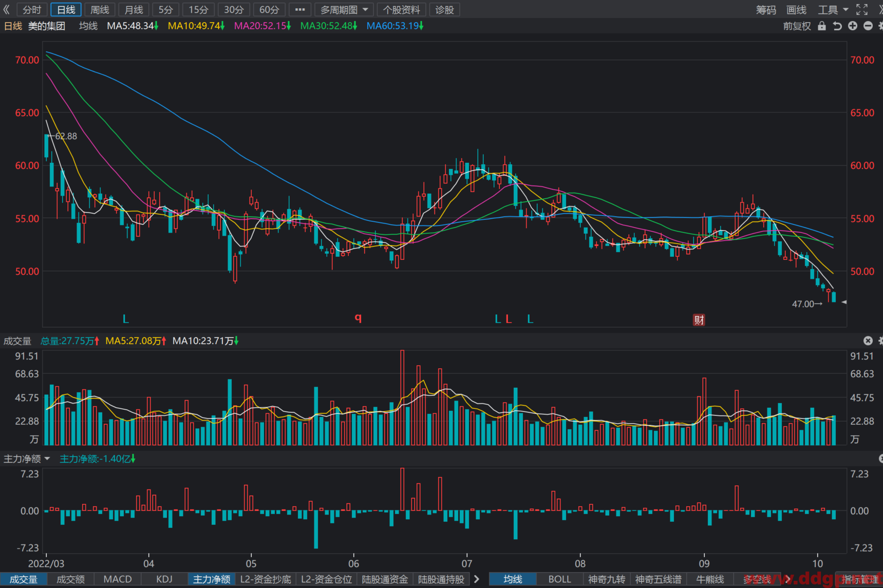Switch to the 周线 weekly tab
Image resolution: width=883 pixels, height=588 pixels.
coord(100,10)
